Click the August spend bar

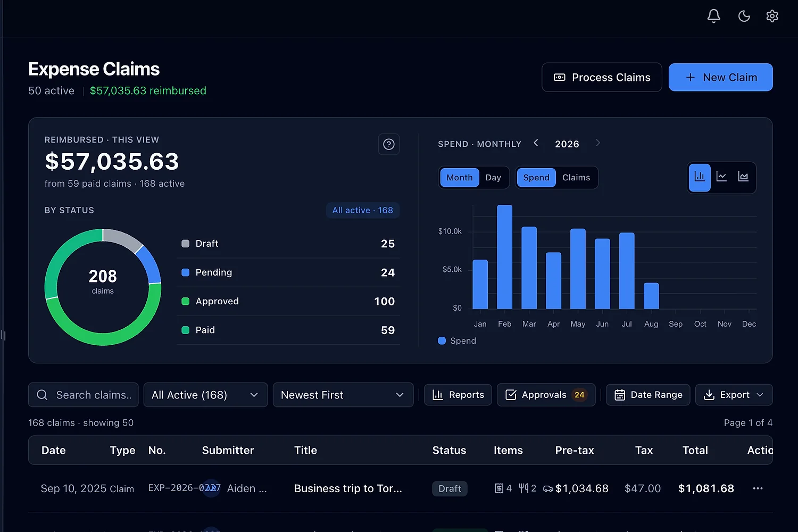pyautogui.click(x=651, y=296)
